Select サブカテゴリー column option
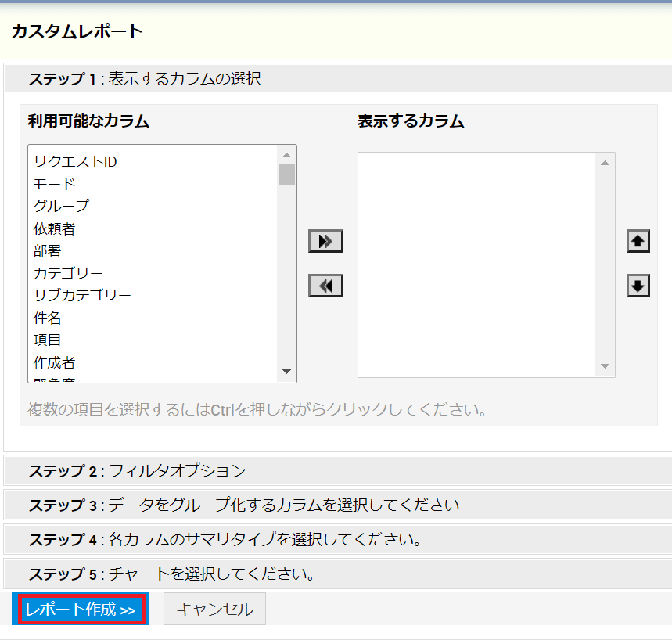This screenshot has height=644, width=672. (82, 295)
